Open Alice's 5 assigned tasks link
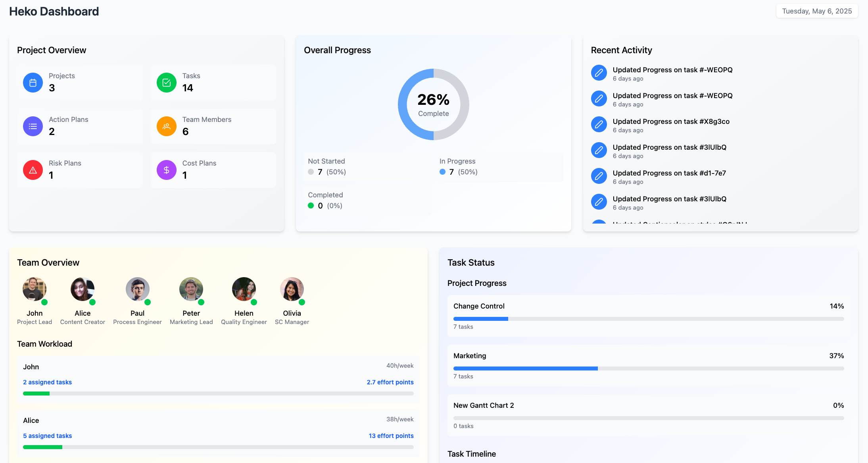Viewport: 868px width, 463px height. click(47, 436)
